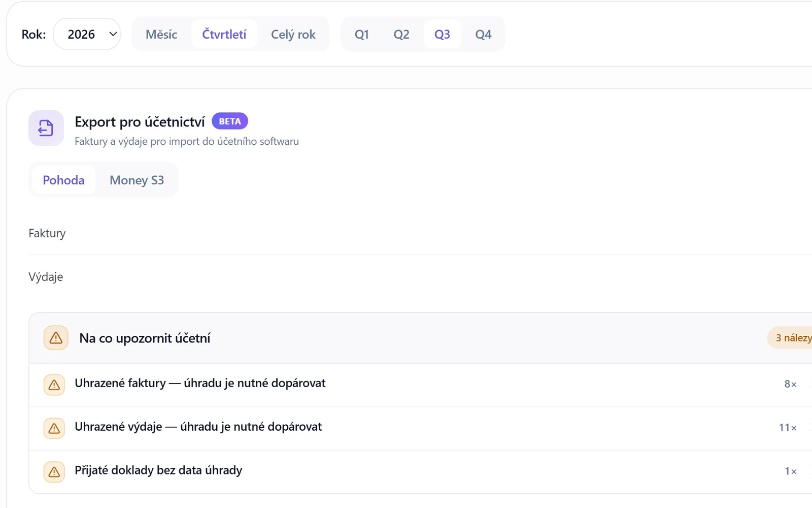The width and height of the screenshot is (812, 508).
Task: Open Uhrazené výdaje — úhradu je nutné dopárovat
Action: 420,428
